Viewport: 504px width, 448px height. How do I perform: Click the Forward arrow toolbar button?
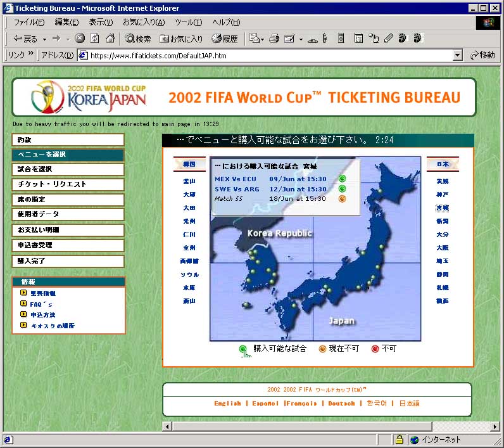(x=56, y=39)
